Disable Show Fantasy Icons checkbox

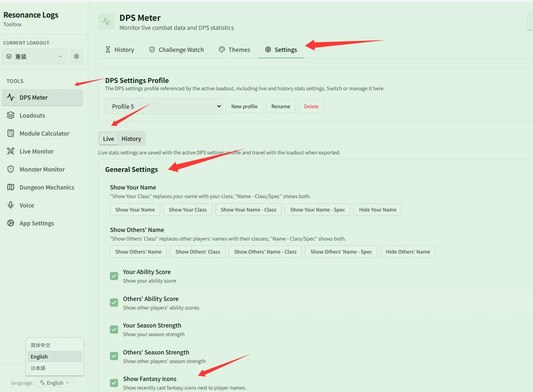[x=114, y=383]
